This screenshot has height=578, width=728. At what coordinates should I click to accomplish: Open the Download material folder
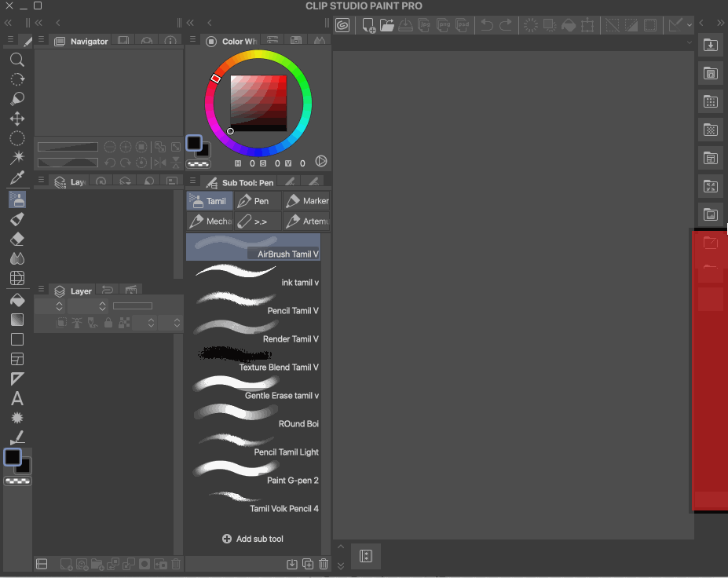point(710,46)
